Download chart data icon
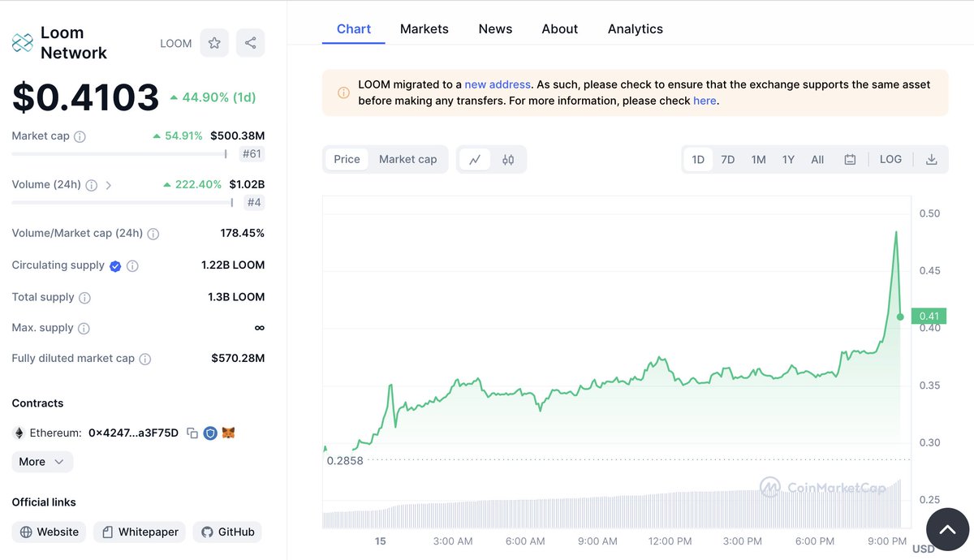Image resolution: width=974 pixels, height=560 pixels. tap(932, 159)
